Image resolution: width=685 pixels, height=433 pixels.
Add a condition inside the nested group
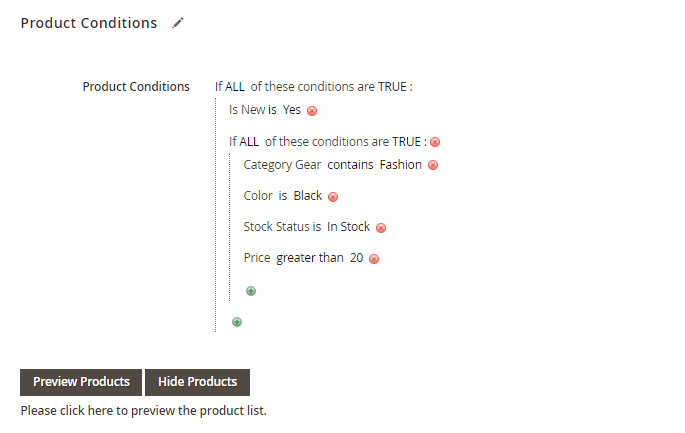pos(251,291)
